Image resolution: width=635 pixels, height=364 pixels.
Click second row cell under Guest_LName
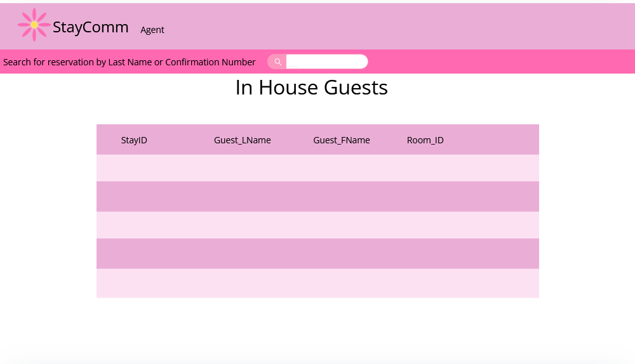(x=242, y=197)
